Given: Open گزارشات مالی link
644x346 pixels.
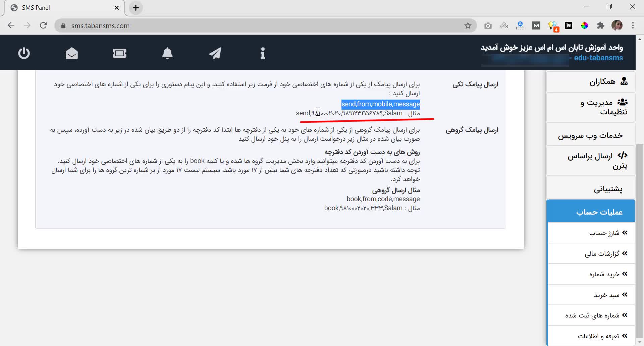Looking at the screenshot, I should [602, 254].
